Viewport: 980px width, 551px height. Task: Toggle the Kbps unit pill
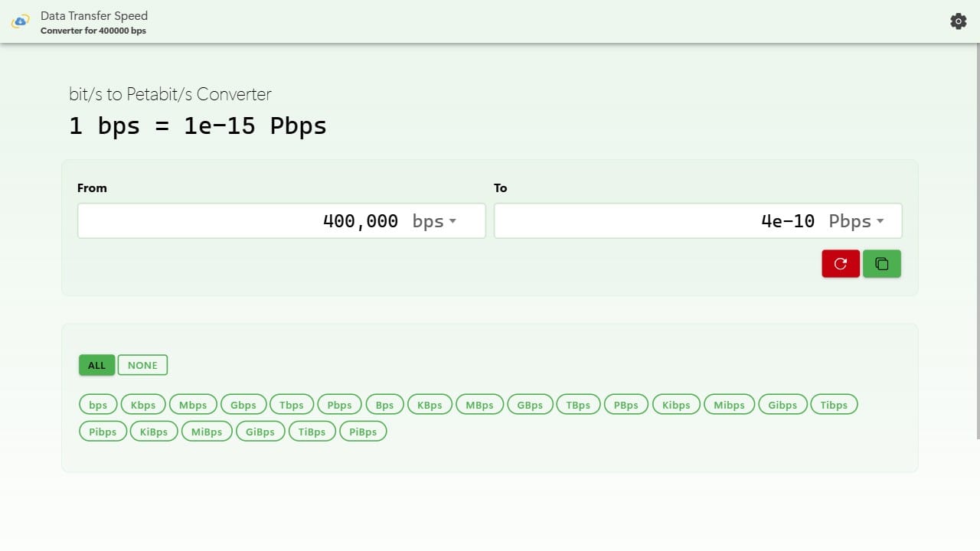(x=142, y=404)
